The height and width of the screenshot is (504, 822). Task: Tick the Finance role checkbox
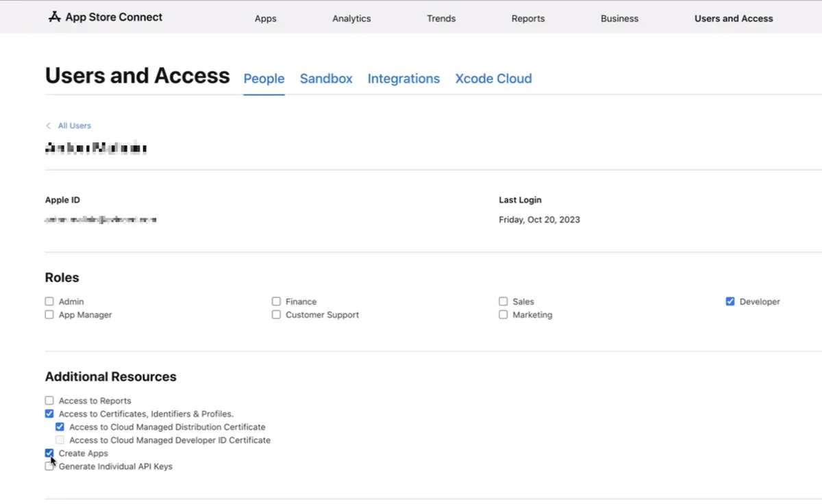coord(276,301)
